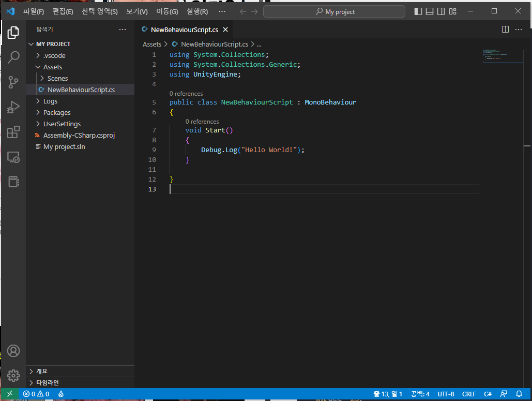
Task: Open NewBehaviourScript.cs in the file tree
Action: click(80, 90)
